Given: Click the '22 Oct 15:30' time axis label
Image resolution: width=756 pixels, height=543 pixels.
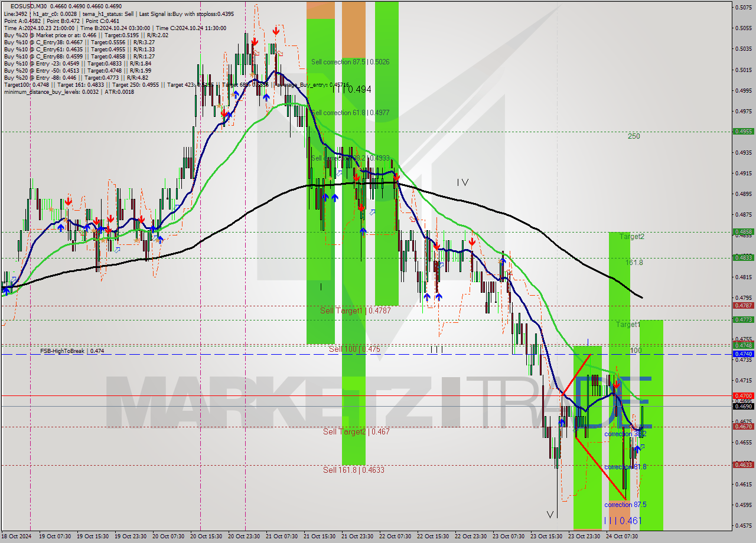Looking at the screenshot, I should click(433, 537).
